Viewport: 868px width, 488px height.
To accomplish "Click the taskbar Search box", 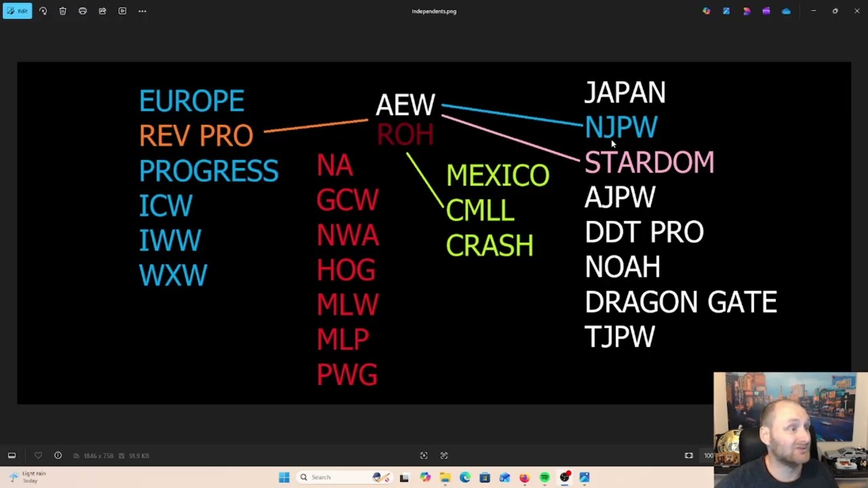I will point(343,477).
